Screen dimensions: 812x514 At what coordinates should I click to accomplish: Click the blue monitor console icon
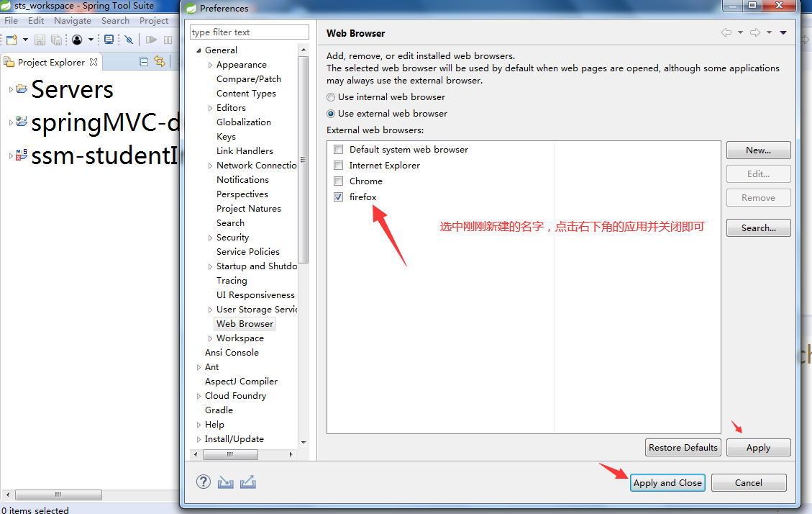pos(109,40)
